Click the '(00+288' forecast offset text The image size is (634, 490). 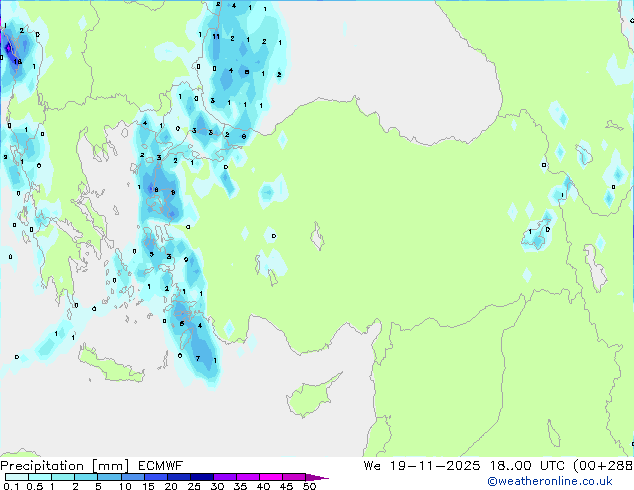pos(603,466)
